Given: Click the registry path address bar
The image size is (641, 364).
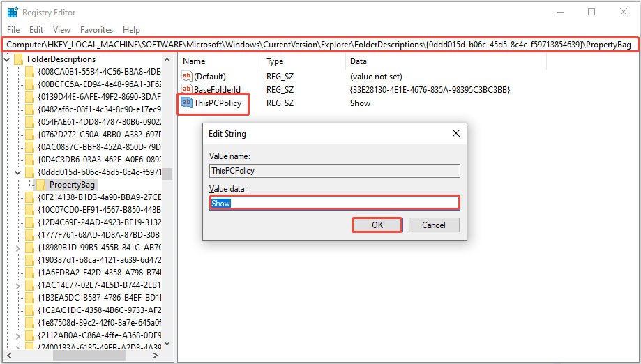Looking at the screenshot, I should pos(319,45).
